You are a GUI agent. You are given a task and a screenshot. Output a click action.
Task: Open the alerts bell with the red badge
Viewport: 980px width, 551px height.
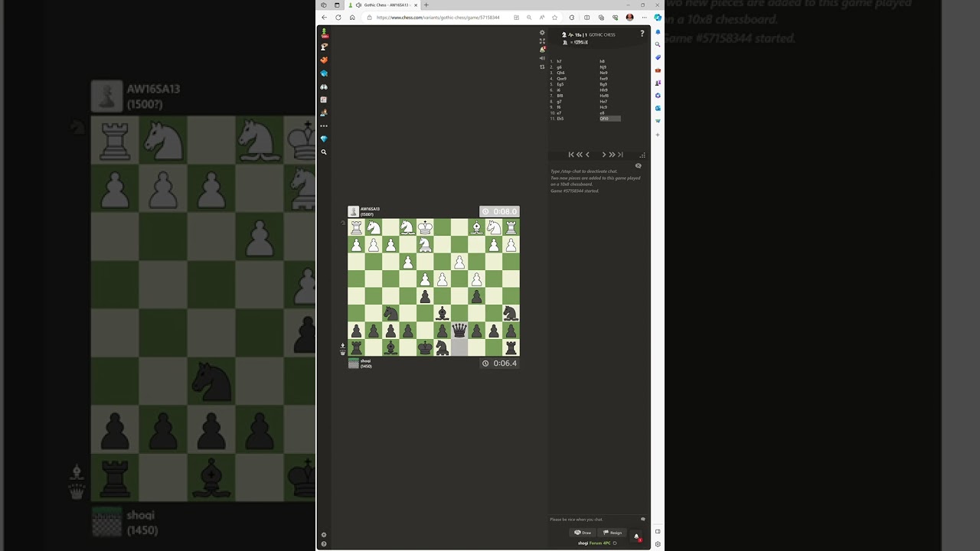(x=636, y=536)
